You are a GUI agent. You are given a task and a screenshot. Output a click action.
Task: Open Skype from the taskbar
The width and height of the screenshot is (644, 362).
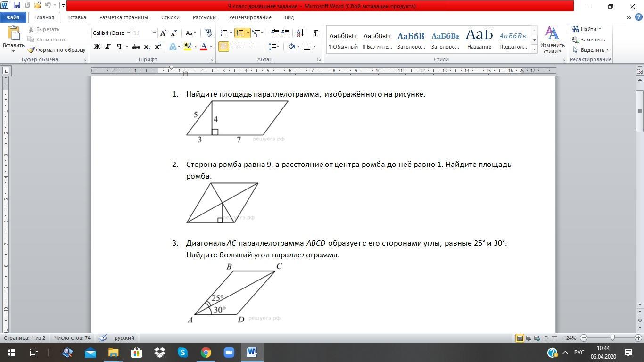182,353
